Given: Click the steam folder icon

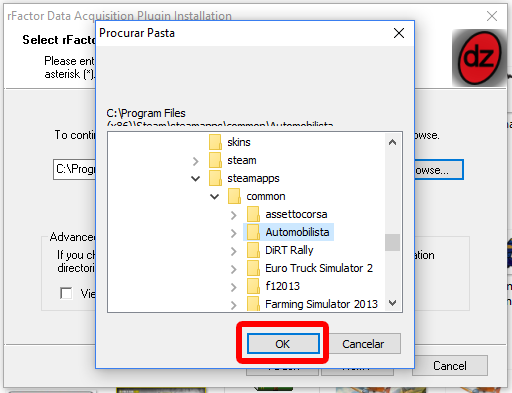Looking at the screenshot, I should (x=215, y=160).
